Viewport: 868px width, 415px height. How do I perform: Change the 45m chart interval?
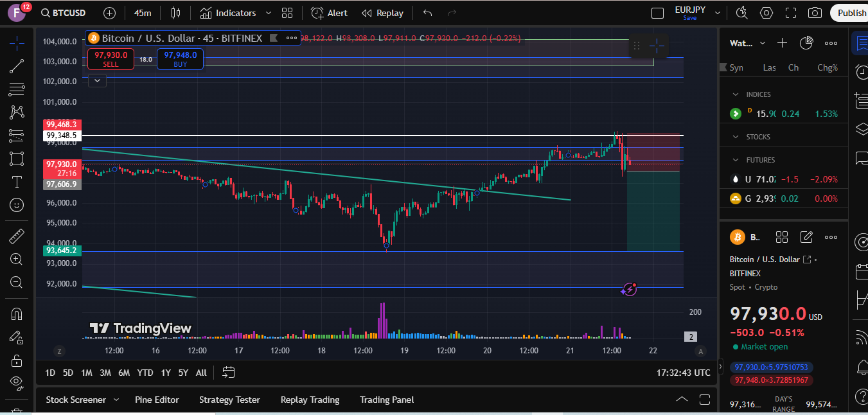(x=143, y=13)
